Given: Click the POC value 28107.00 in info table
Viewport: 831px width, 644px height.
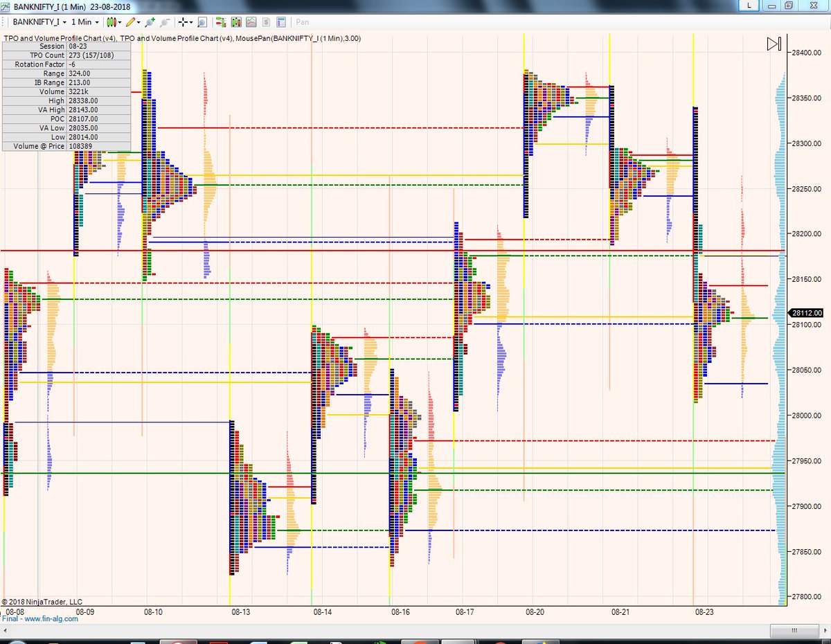Looking at the screenshot, I should 84,118.
